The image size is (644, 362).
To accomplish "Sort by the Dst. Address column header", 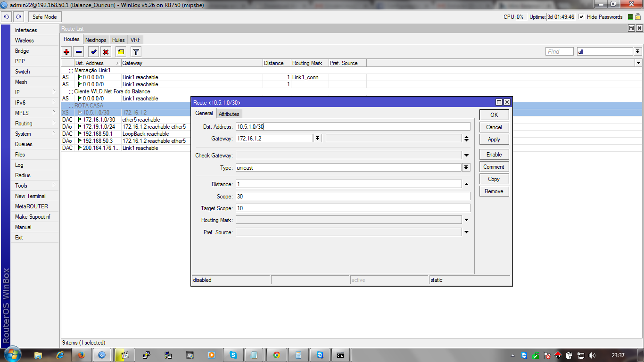I will [98, 63].
